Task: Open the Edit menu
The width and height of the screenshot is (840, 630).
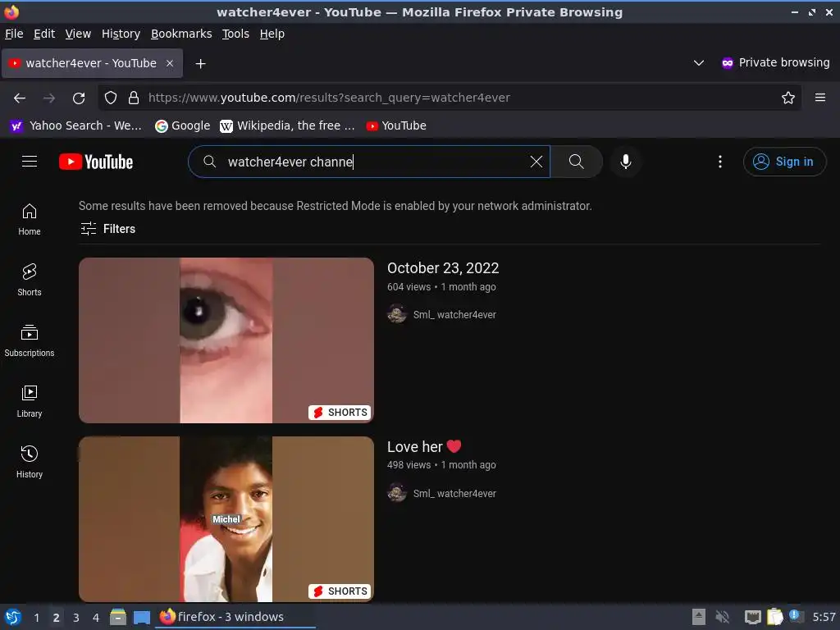Action: coord(44,34)
